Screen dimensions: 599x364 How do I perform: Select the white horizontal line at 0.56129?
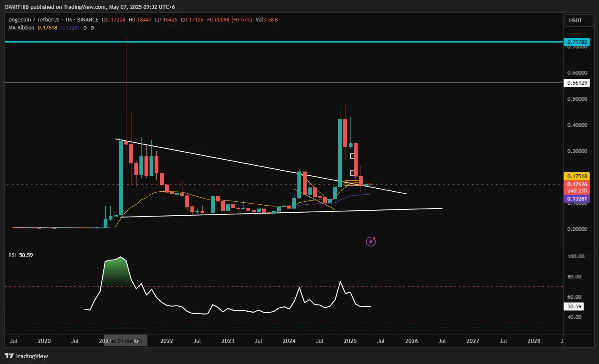[x=284, y=83]
